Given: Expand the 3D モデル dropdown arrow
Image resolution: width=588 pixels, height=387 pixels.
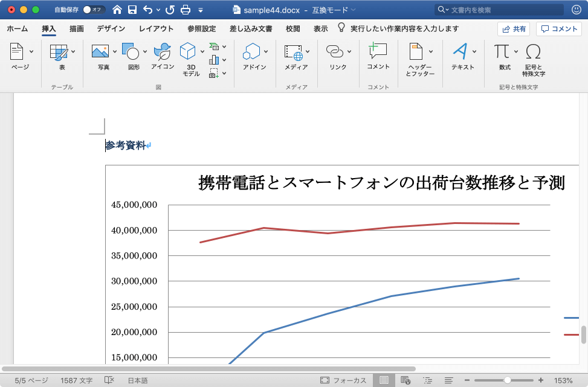Looking at the screenshot, I should 202,52.
